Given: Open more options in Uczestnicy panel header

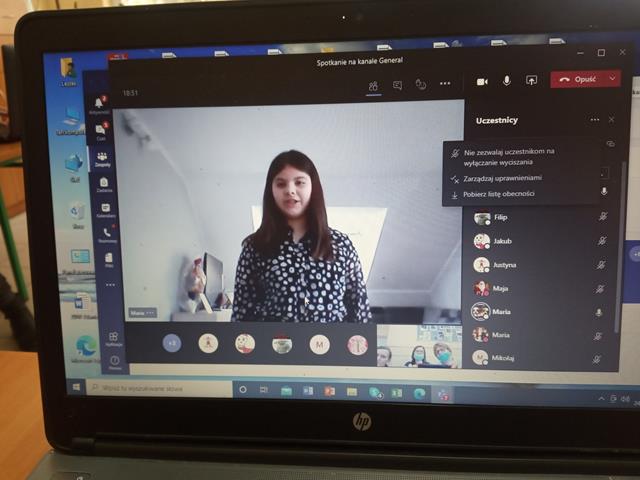Looking at the screenshot, I should (594, 120).
